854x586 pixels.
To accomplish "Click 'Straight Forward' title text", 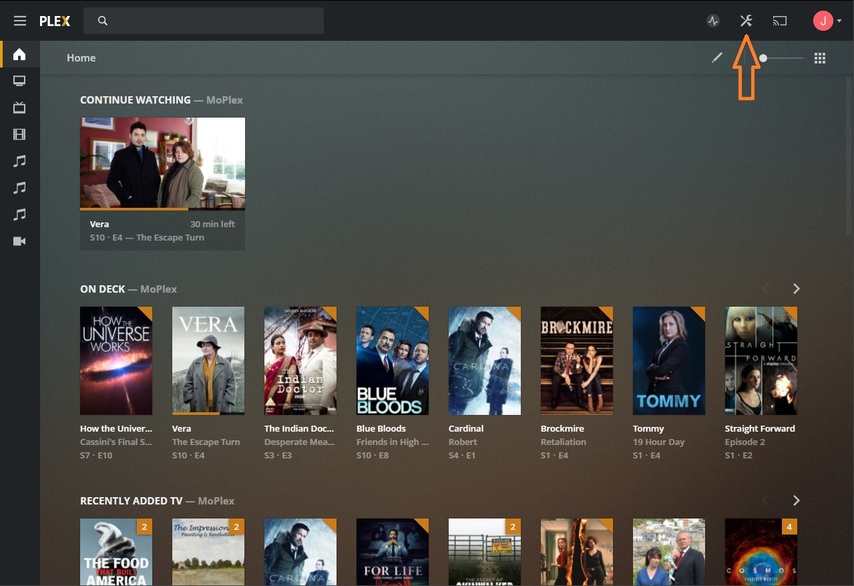I will (760, 429).
